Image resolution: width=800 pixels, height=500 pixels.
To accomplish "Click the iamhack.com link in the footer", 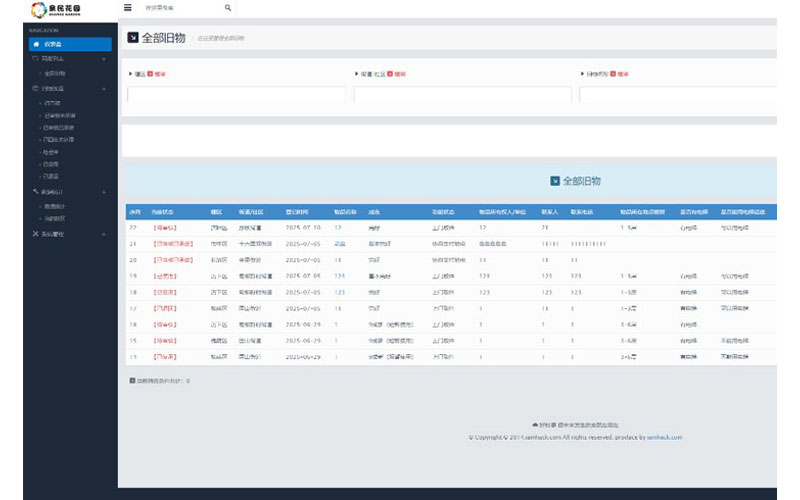I will pyautogui.click(x=664, y=437).
